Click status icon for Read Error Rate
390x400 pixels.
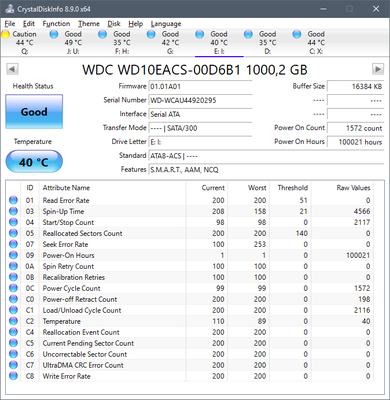click(13, 200)
